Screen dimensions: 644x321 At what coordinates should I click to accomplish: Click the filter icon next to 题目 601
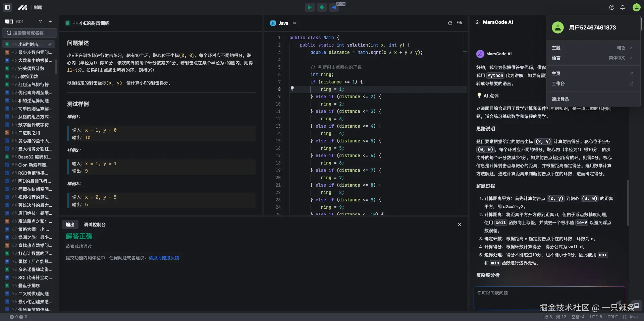tap(40, 22)
